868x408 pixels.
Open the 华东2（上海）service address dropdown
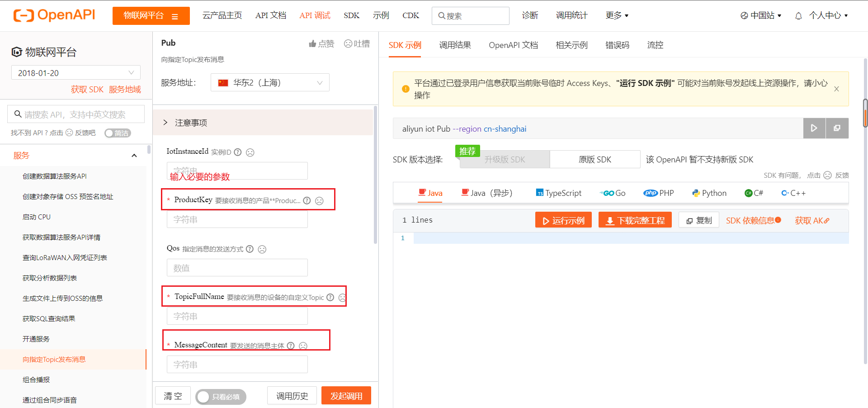(x=270, y=82)
